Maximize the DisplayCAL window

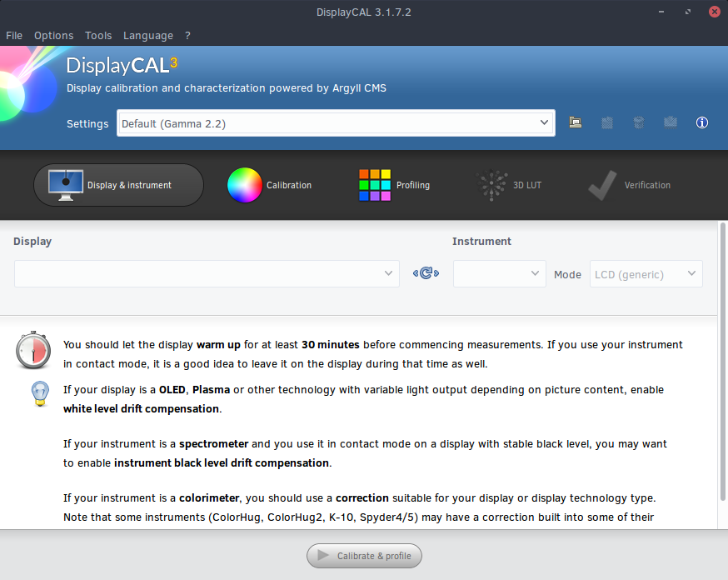(x=688, y=12)
